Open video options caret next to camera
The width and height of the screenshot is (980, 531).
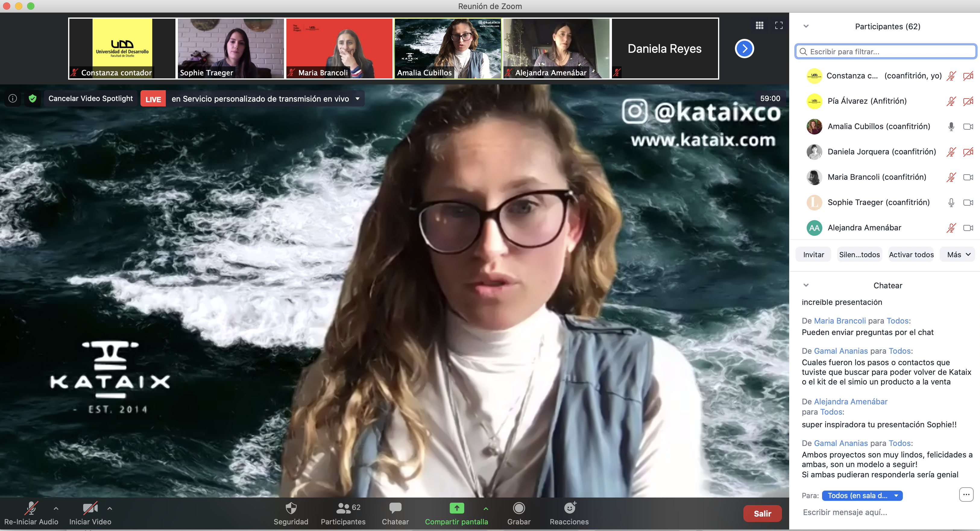109,508
